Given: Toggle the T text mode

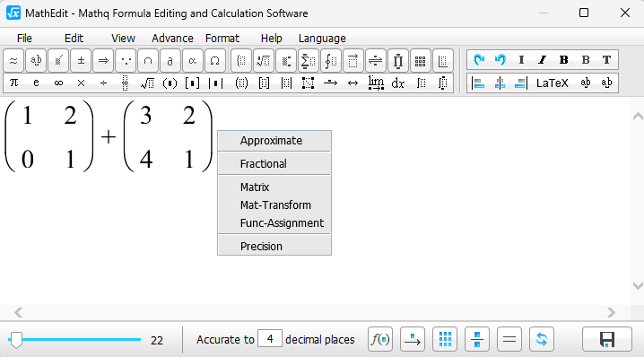Looking at the screenshot, I should (606, 60).
